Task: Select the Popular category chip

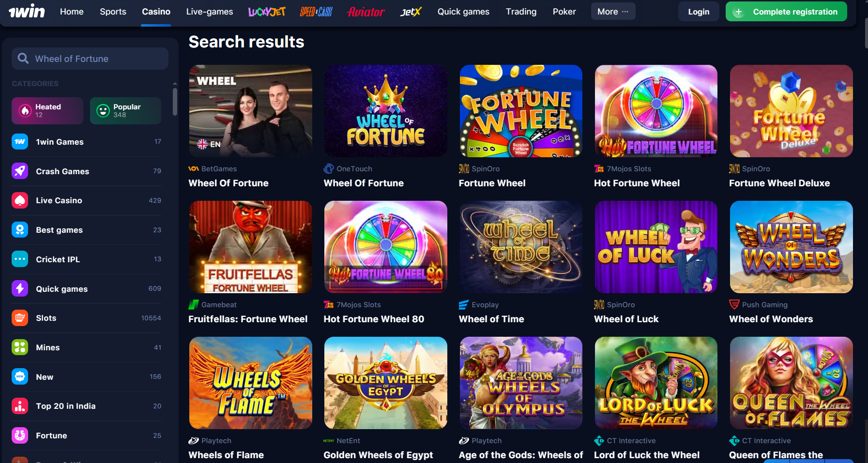Action: pos(125,111)
